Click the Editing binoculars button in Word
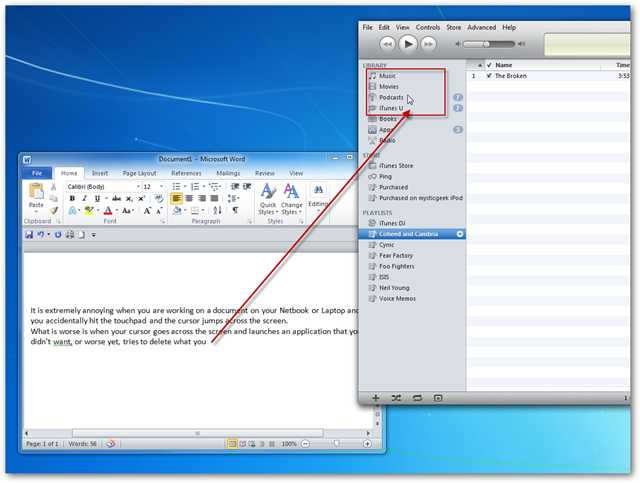This screenshot has width=640, height=483. click(x=318, y=196)
